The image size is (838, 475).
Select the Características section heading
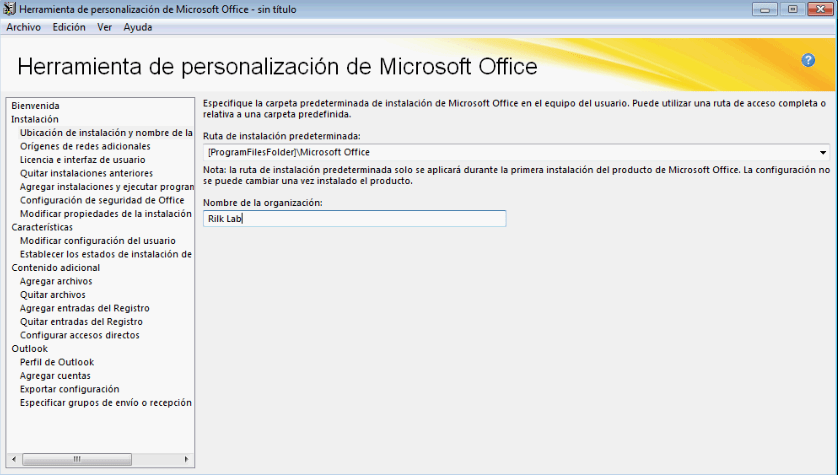coord(42,227)
